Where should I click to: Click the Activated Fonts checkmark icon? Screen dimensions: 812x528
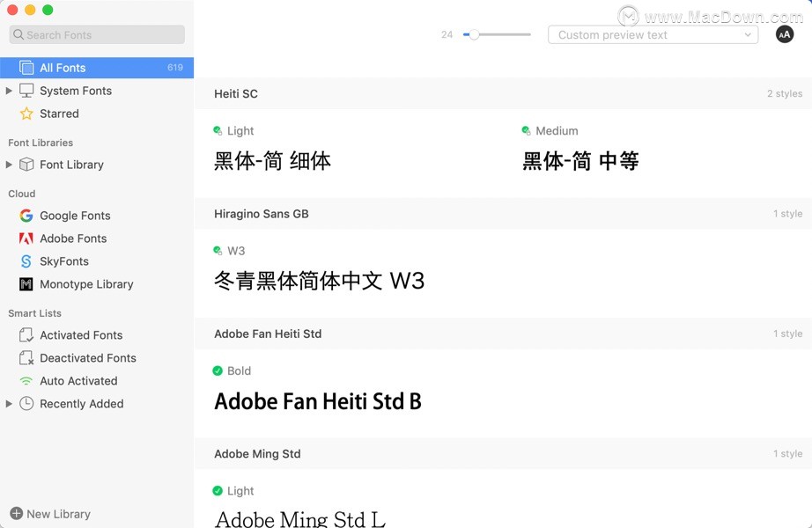click(26, 335)
